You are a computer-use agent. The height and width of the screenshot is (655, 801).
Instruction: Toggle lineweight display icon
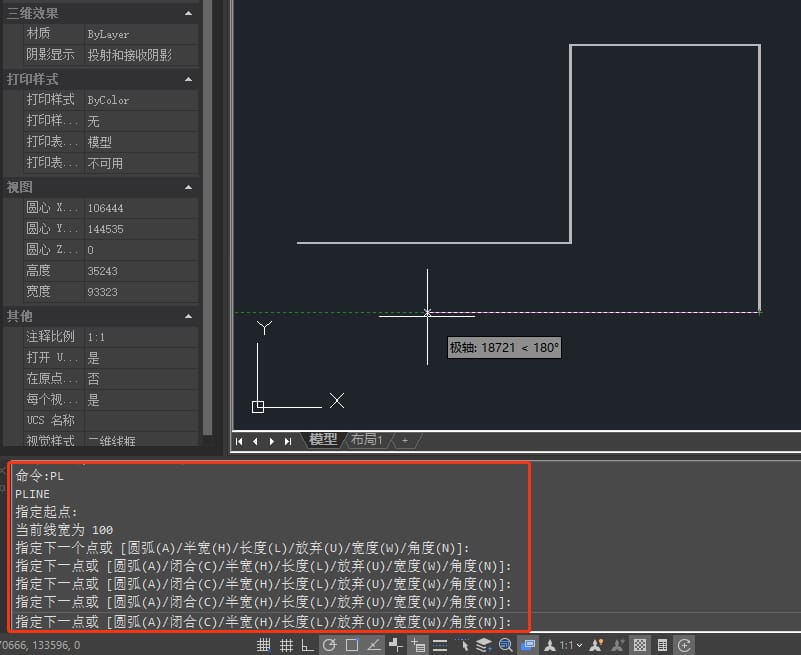click(x=440, y=645)
